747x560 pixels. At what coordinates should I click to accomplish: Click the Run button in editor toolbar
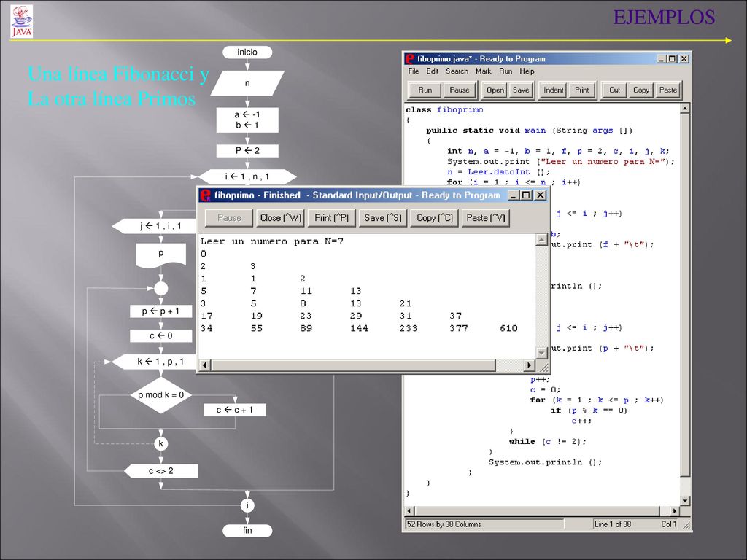tap(425, 90)
